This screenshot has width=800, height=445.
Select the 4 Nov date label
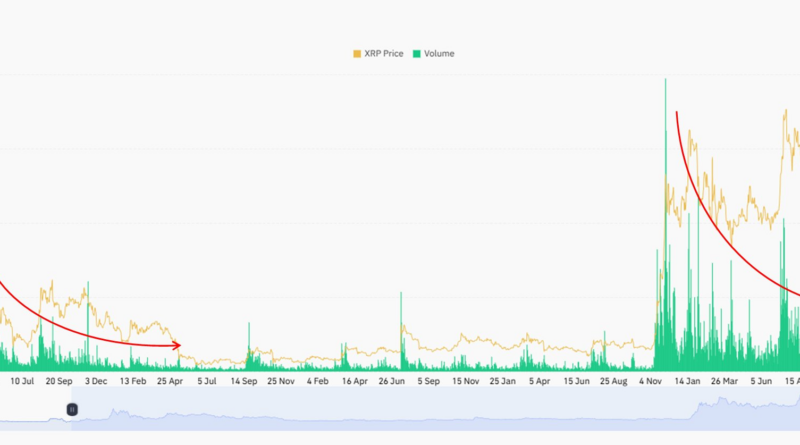(652, 381)
